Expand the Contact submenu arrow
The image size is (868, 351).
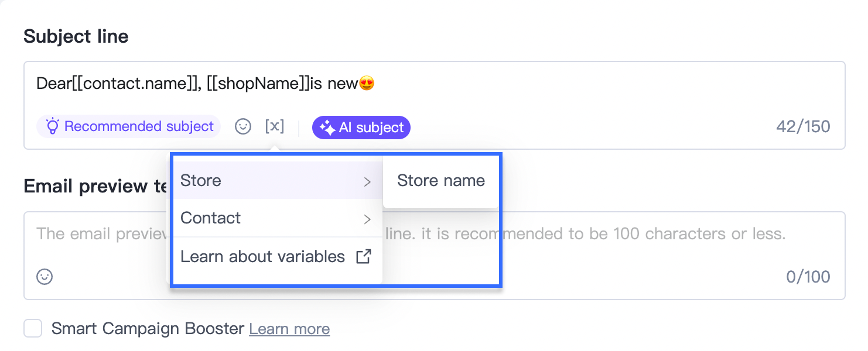point(367,219)
